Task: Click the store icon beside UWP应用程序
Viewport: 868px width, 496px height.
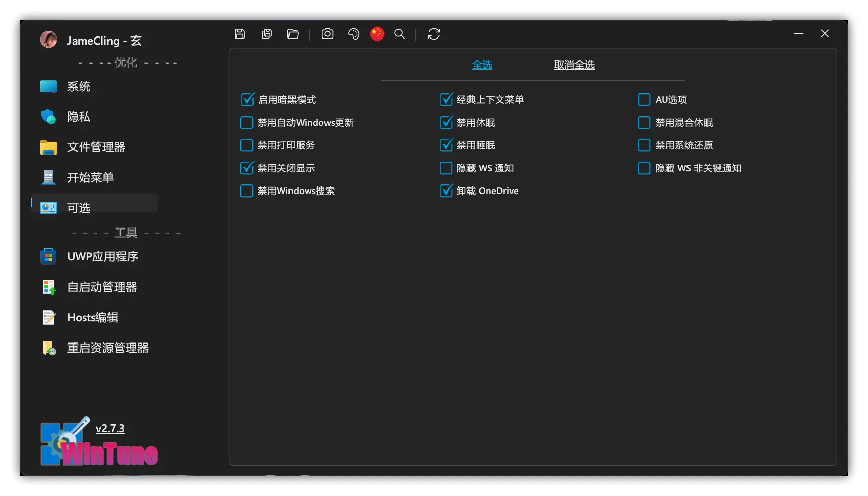Action: pos(49,256)
